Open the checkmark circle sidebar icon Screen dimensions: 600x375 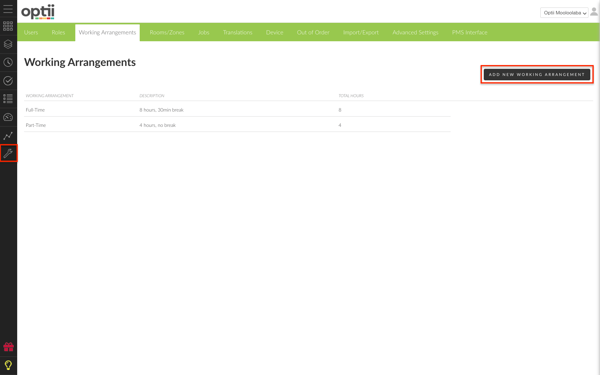(x=8, y=81)
